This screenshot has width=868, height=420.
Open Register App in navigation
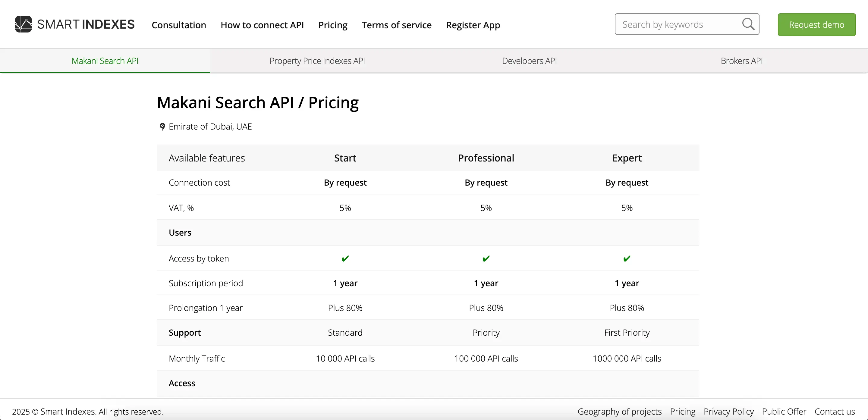click(473, 25)
